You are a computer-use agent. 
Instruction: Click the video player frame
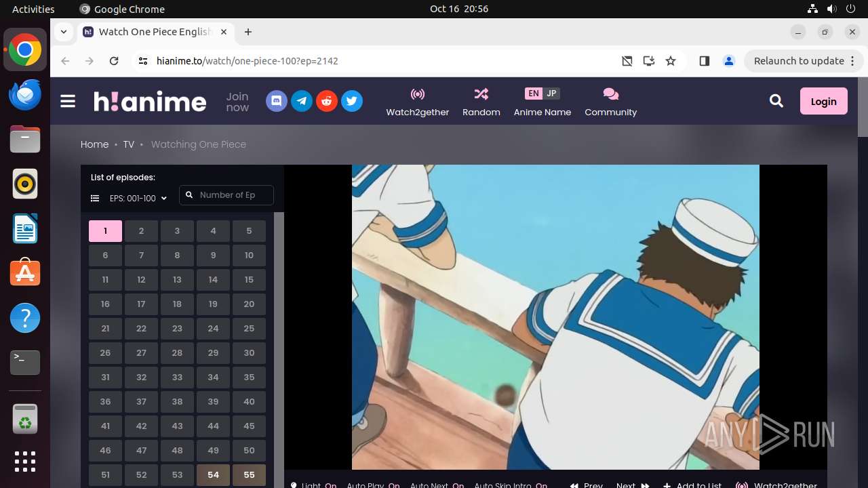pyautogui.click(x=555, y=317)
